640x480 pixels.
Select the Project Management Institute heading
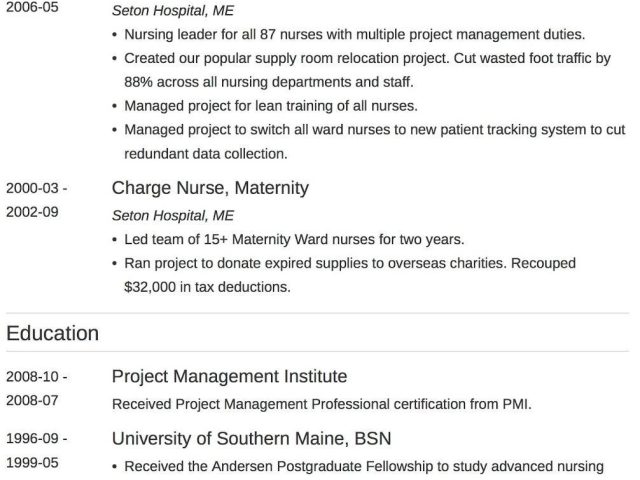click(x=229, y=377)
